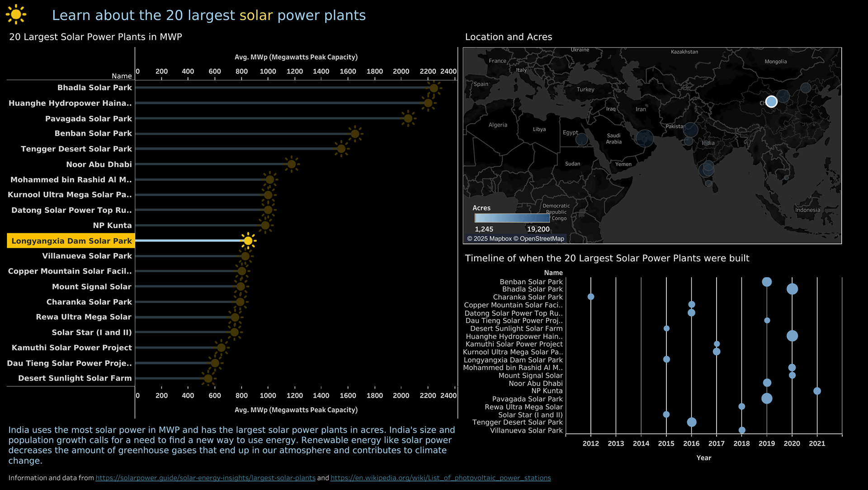Click the white-outlined selected circle on the map
868x490 pixels.
(771, 102)
